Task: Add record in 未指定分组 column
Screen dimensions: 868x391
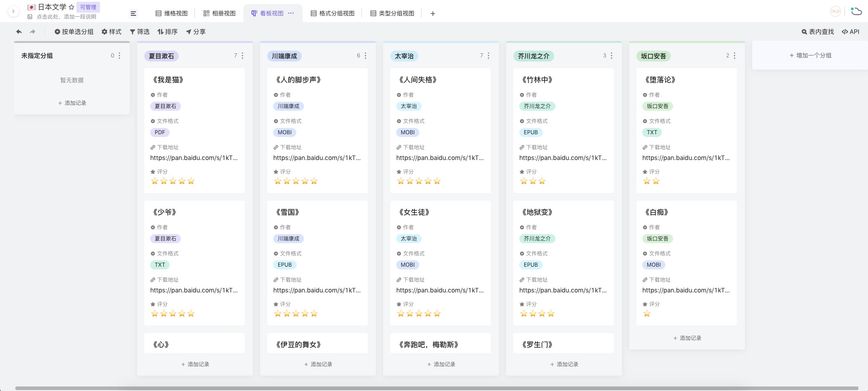Action: tap(72, 103)
